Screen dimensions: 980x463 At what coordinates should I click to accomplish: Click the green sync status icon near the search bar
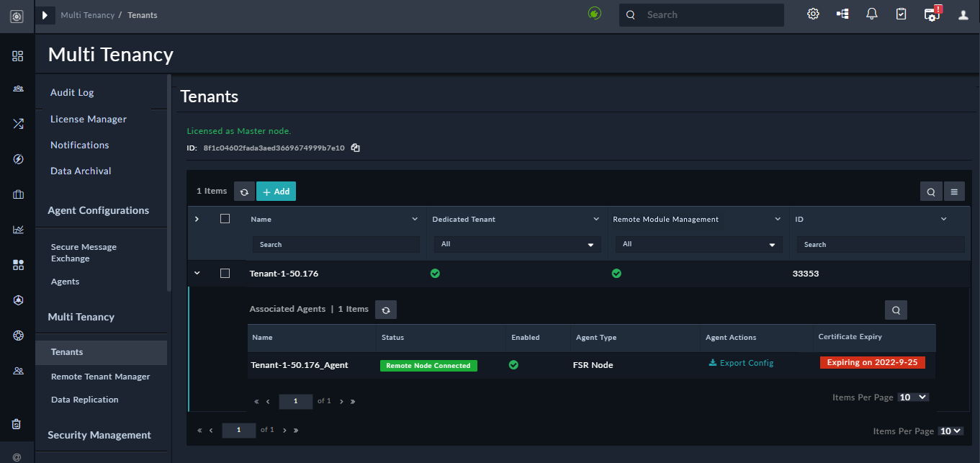594,12
